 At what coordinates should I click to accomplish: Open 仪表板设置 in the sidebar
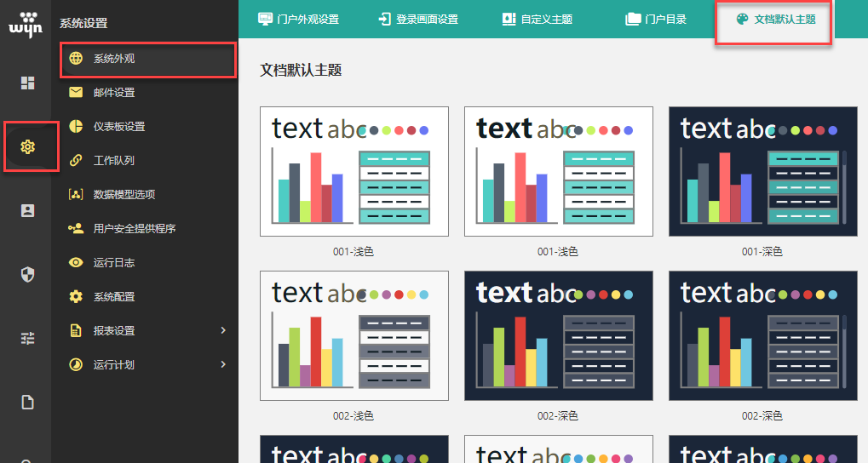pyautogui.click(x=119, y=127)
